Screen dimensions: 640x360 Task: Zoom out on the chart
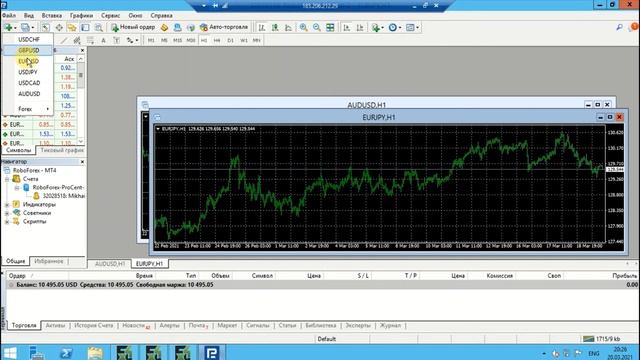click(316, 27)
